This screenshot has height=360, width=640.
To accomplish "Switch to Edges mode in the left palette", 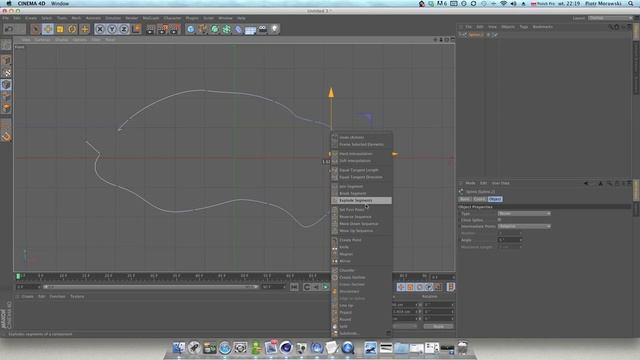I will (x=6, y=96).
